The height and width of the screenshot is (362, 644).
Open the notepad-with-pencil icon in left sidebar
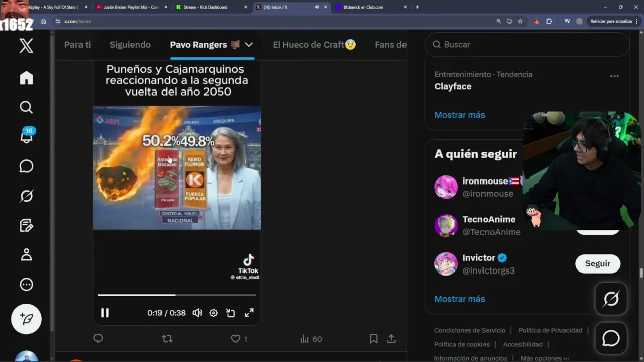[x=26, y=225]
